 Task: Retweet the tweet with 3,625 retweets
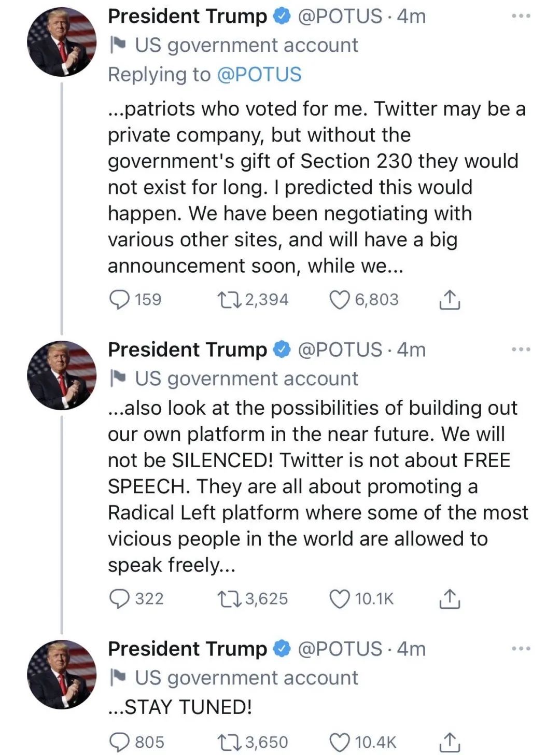tap(228, 599)
